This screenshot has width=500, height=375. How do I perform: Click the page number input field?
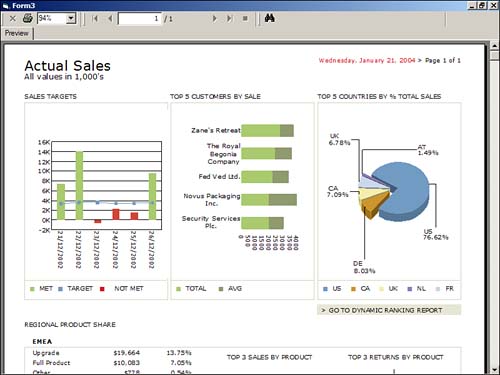pos(139,19)
